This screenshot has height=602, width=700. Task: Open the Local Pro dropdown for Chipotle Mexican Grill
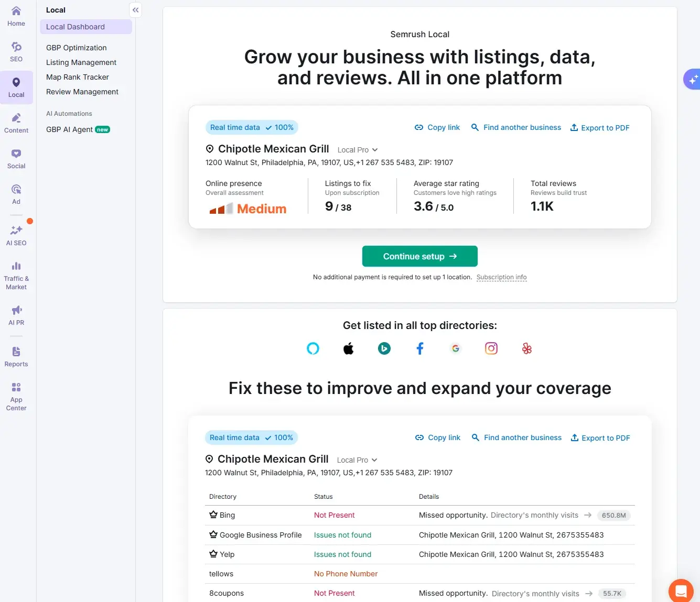tap(357, 149)
